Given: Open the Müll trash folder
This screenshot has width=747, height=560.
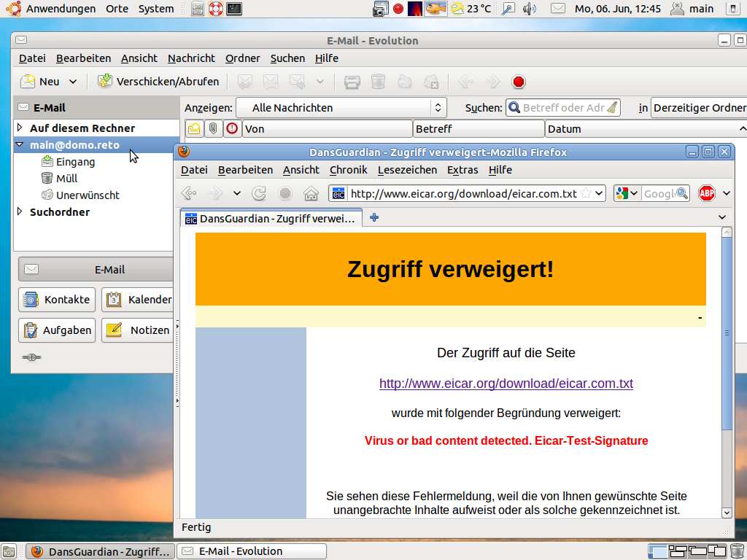Looking at the screenshot, I should tap(66, 178).
